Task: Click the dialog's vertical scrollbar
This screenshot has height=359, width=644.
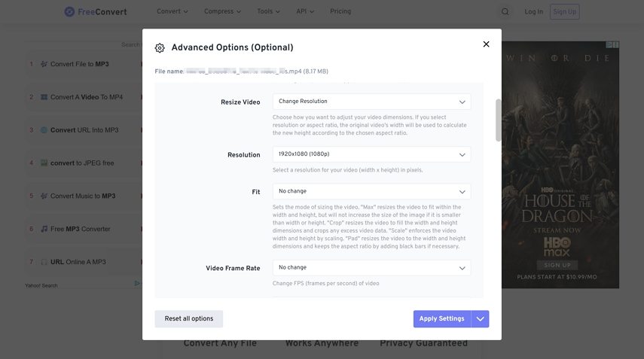Action: pos(498,120)
